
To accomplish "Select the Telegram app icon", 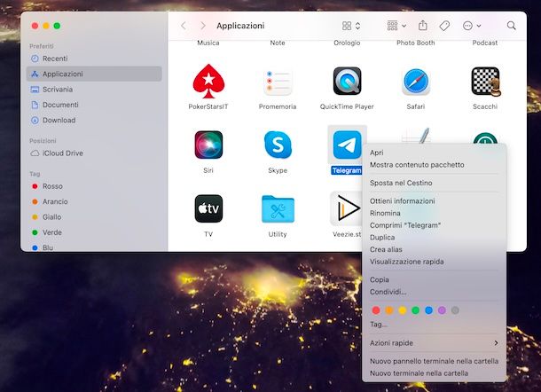I will pos(347,145).
